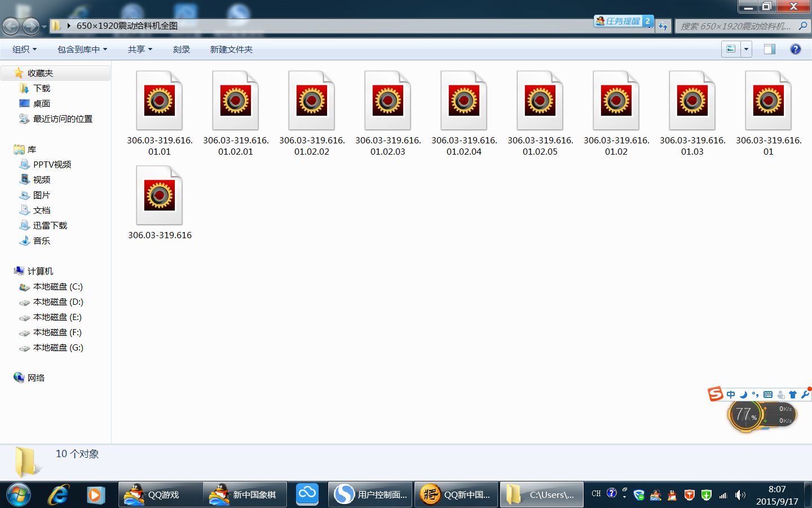Click 刻录 in the command bar
812x508 pixels.
(182, 50)
